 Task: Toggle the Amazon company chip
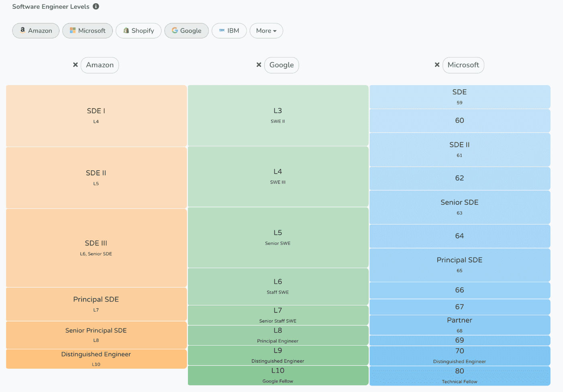[36, 31]
